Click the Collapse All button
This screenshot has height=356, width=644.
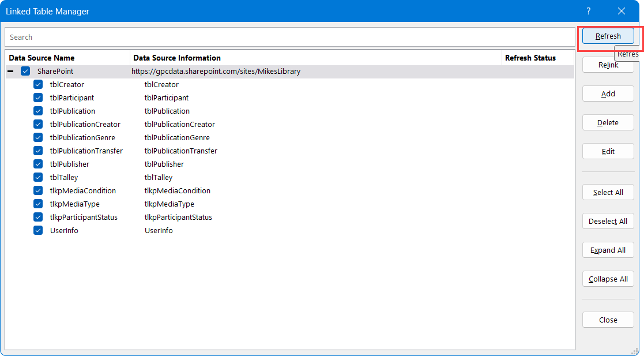(x=608, y=279)
